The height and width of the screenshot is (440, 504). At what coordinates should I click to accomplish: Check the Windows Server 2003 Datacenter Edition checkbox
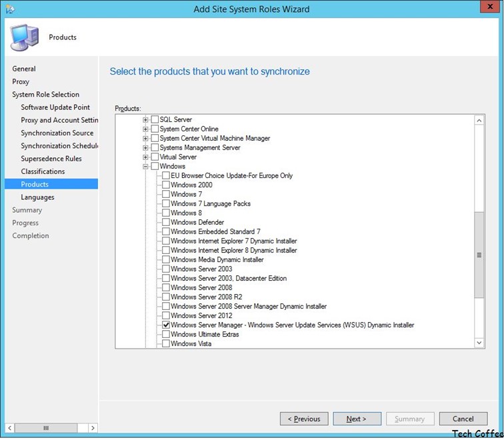(166, 278)
